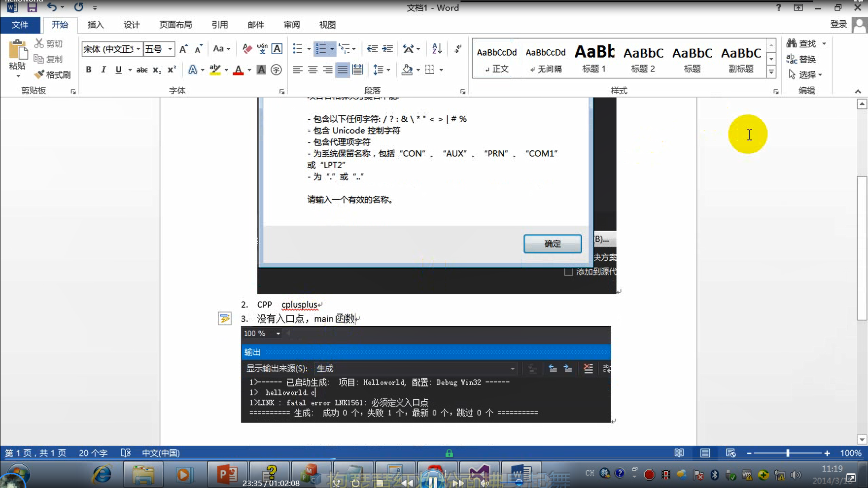Open the 文件 menu
This screenshot has height=488, width=868.
point(20,25)
